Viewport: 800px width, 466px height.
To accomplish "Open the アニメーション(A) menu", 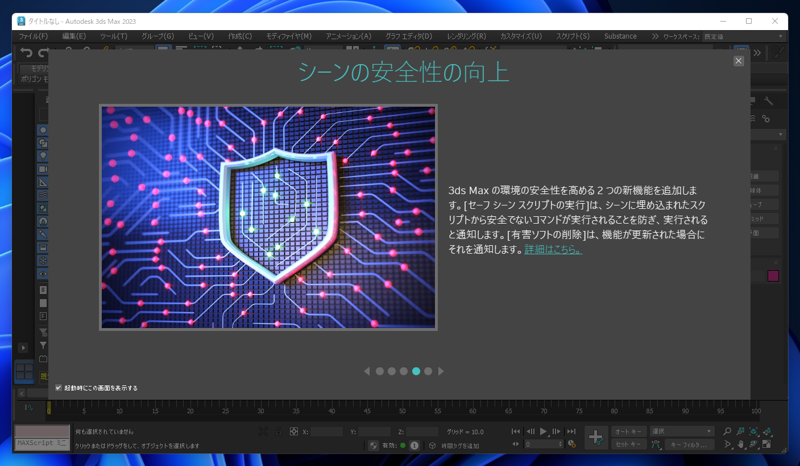I will [x=348, y=36].
